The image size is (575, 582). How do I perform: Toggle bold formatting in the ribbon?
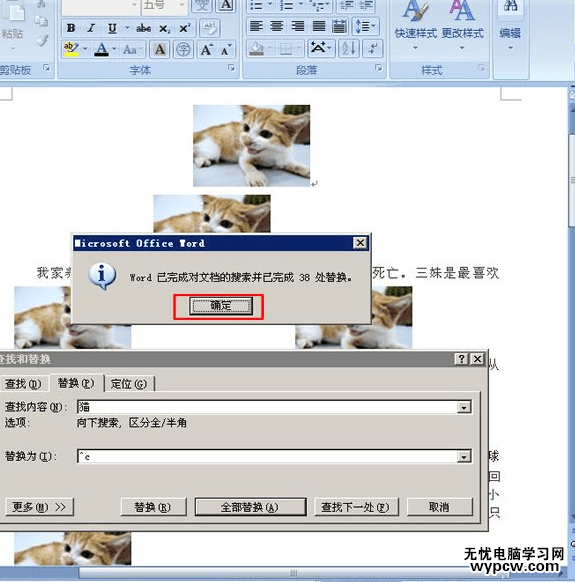click(x=71, y=28)
